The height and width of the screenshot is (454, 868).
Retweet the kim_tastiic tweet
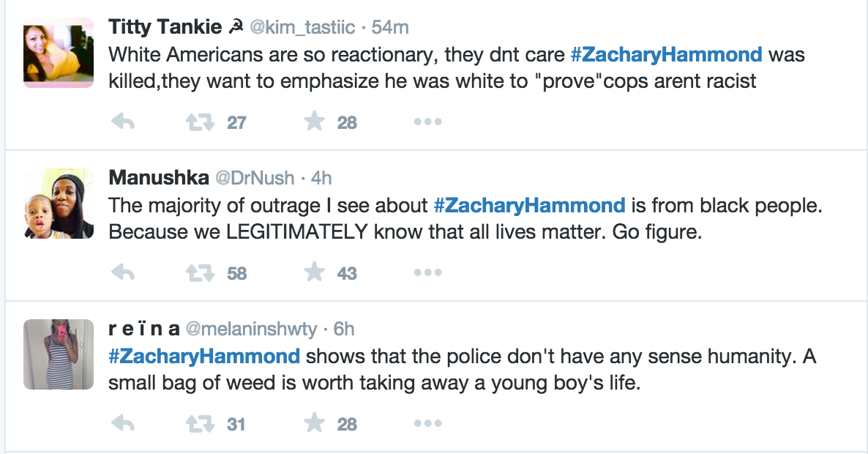click(196, 122)
